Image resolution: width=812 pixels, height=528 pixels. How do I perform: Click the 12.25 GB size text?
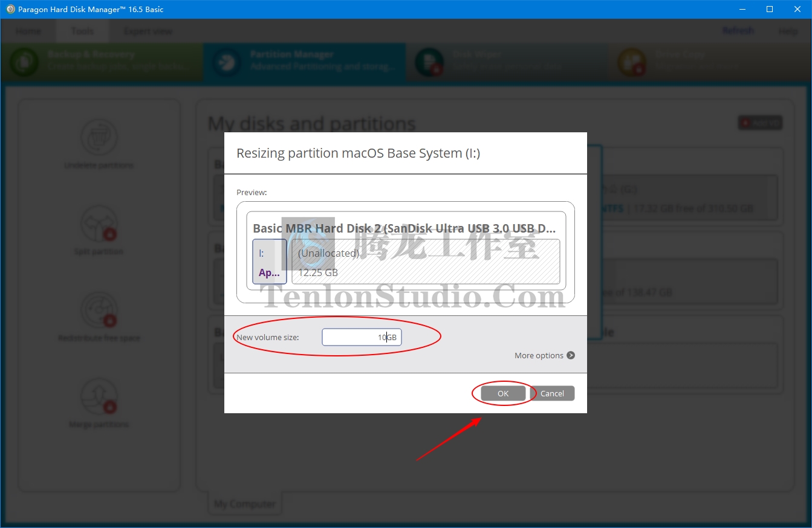pos(318,272)
